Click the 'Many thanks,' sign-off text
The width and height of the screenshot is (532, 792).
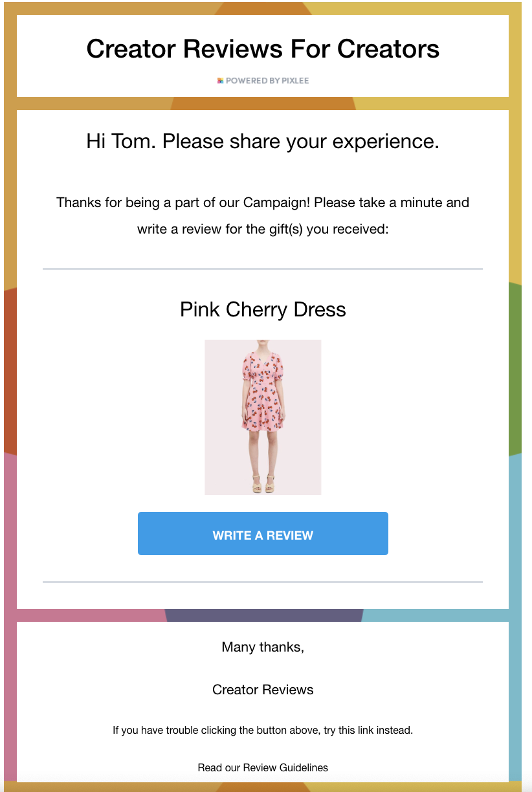coord(263,647)
